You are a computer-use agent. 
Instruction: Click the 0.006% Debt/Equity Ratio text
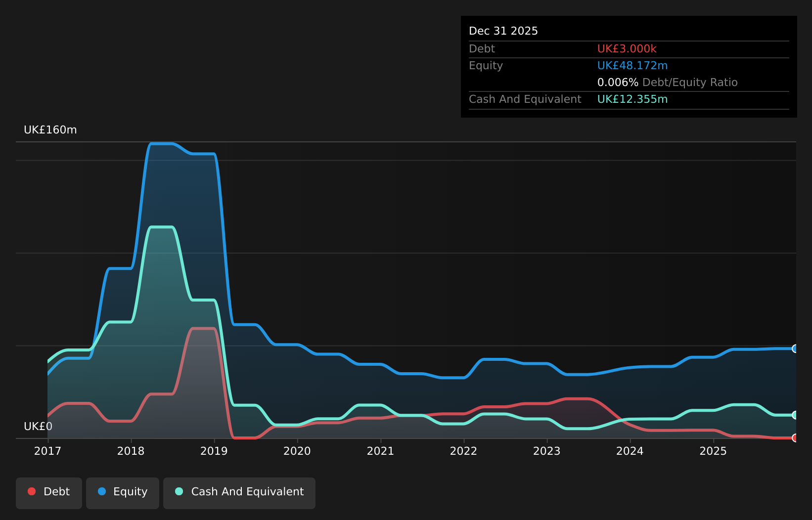click(668, 83)
